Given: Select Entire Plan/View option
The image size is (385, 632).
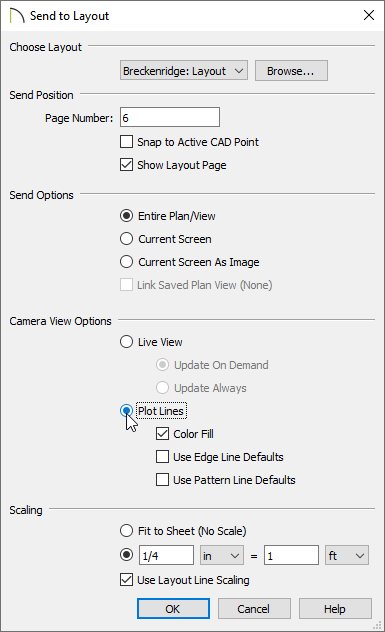Looking at the screenshot, I should point(127,216).
